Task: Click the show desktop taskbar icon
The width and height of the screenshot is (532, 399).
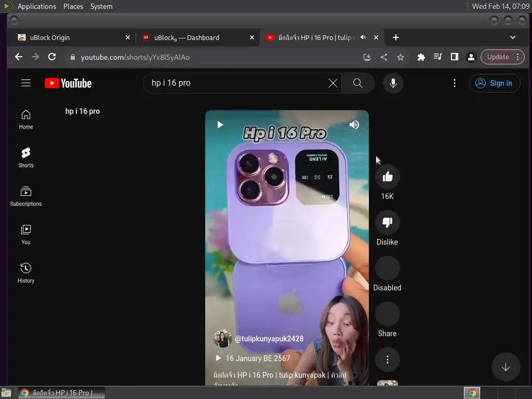Action: tap(6, 393)
